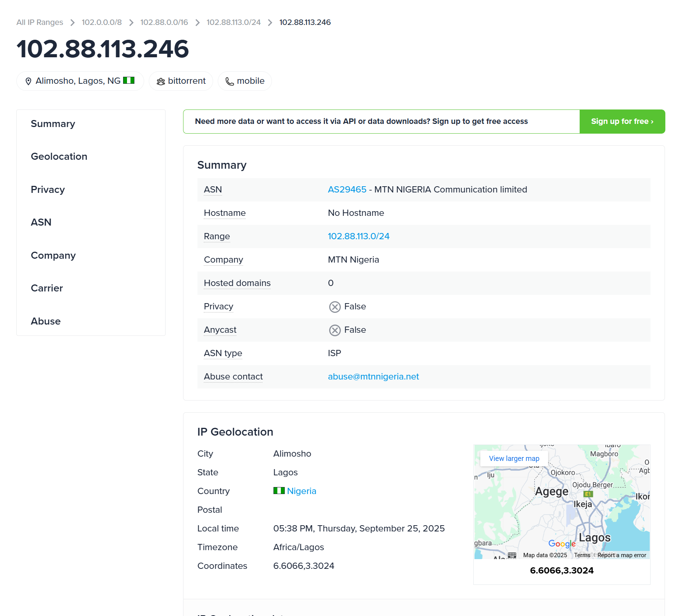The height and width of the screenshot is (616, 693).
Task: Click the MTN Nigeria company value
Action: click(x=354, y=260)
